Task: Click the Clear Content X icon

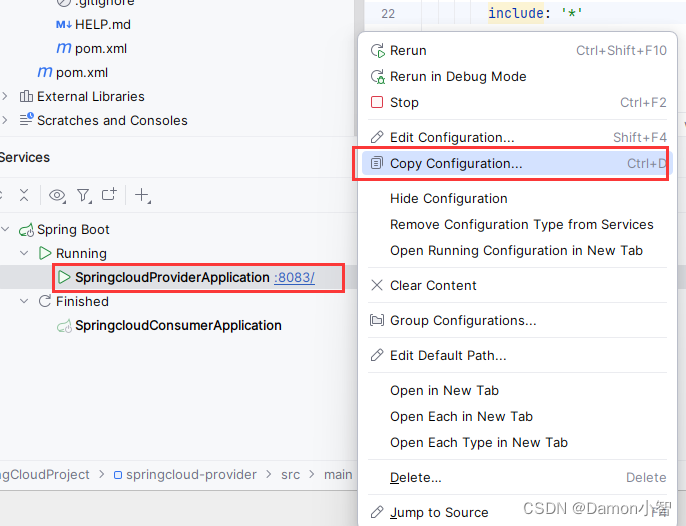Action: pos(377,285)
